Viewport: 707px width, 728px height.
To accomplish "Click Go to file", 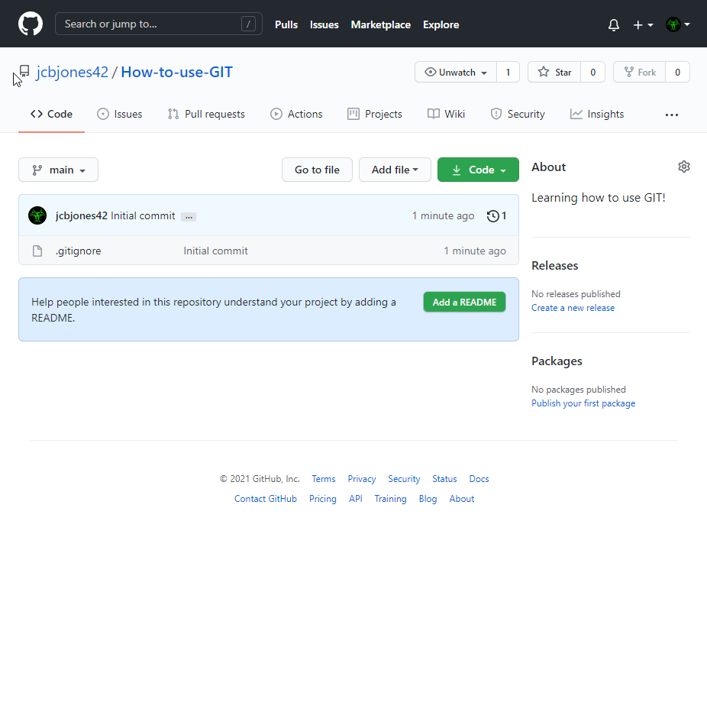I will (x=318, y=170).
